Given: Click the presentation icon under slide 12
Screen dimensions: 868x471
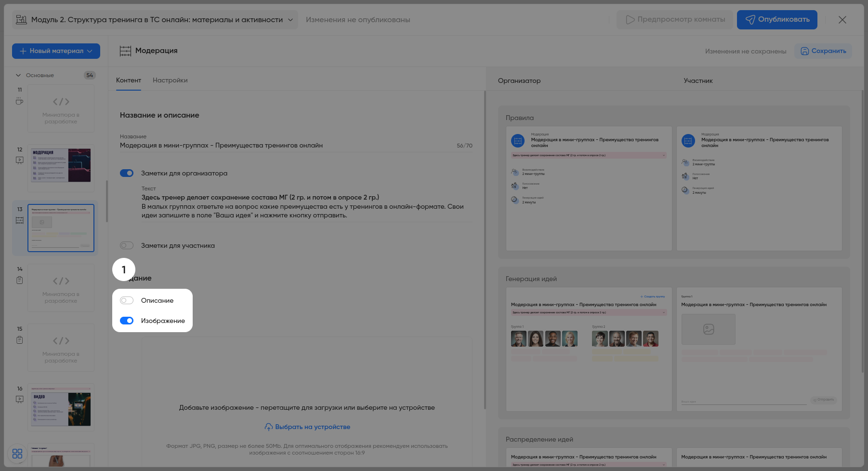Looking at the screenshot, I should [x=19, y=161].
